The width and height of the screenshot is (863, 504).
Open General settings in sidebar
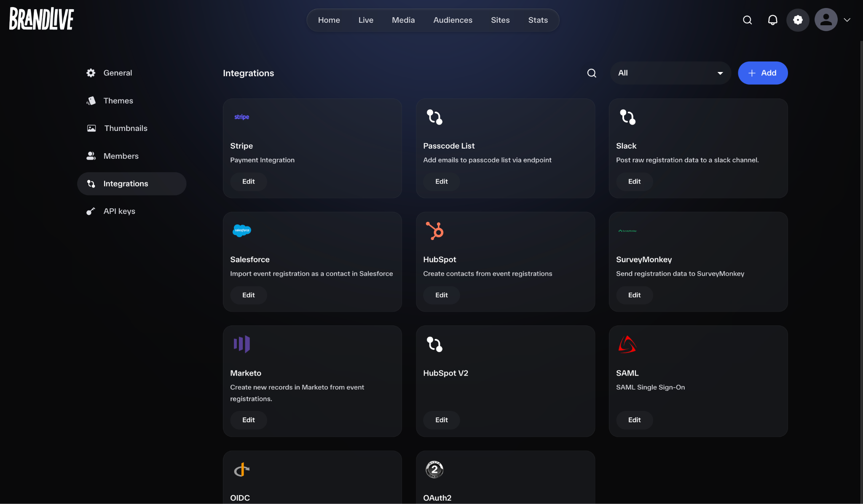132,73
